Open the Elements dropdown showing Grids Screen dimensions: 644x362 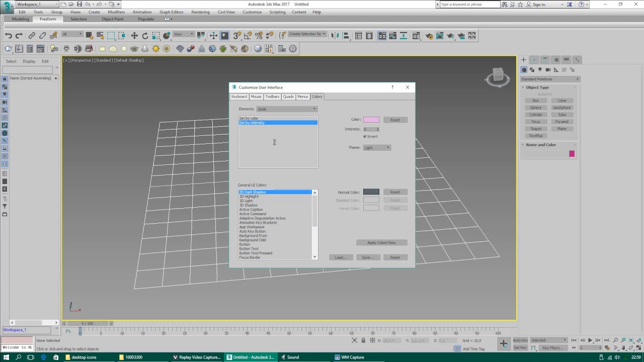pos(287,109)
